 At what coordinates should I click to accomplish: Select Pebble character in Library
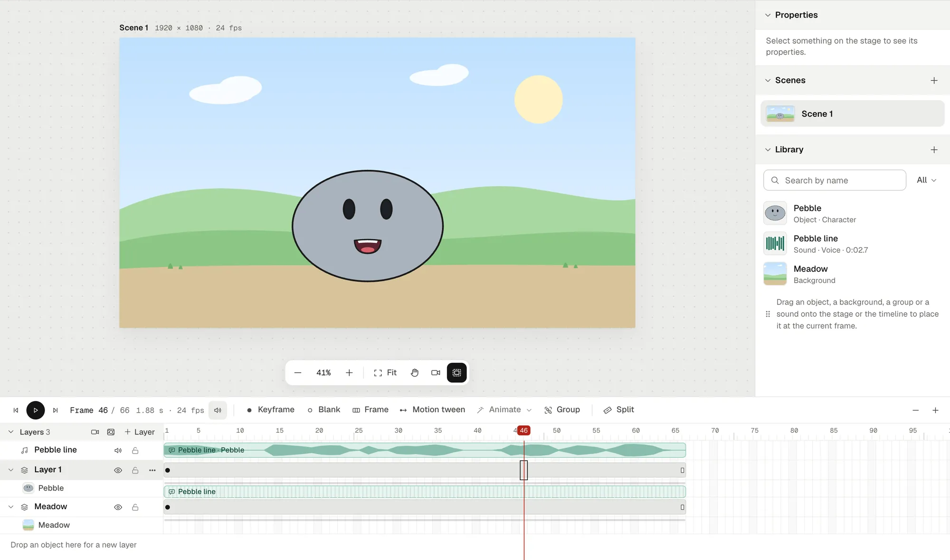pyautogui.click(x=852, y=213)
